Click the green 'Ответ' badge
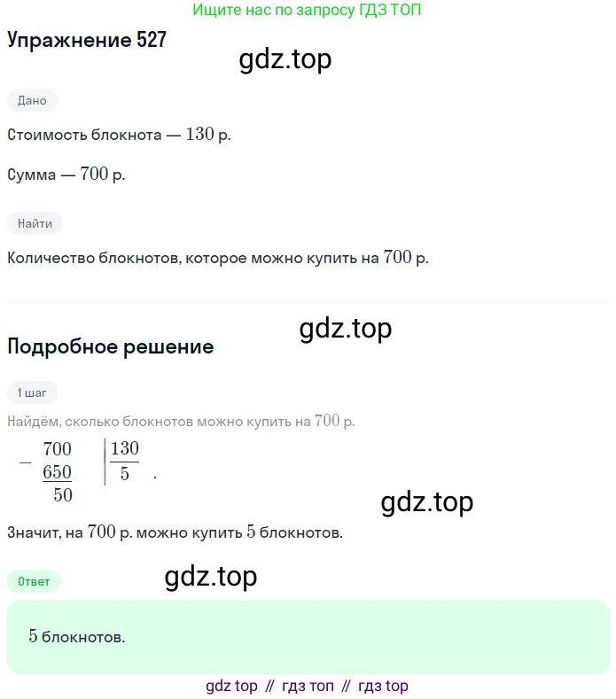The width and height of the screenshot is (616, 699). pos(34,581)
